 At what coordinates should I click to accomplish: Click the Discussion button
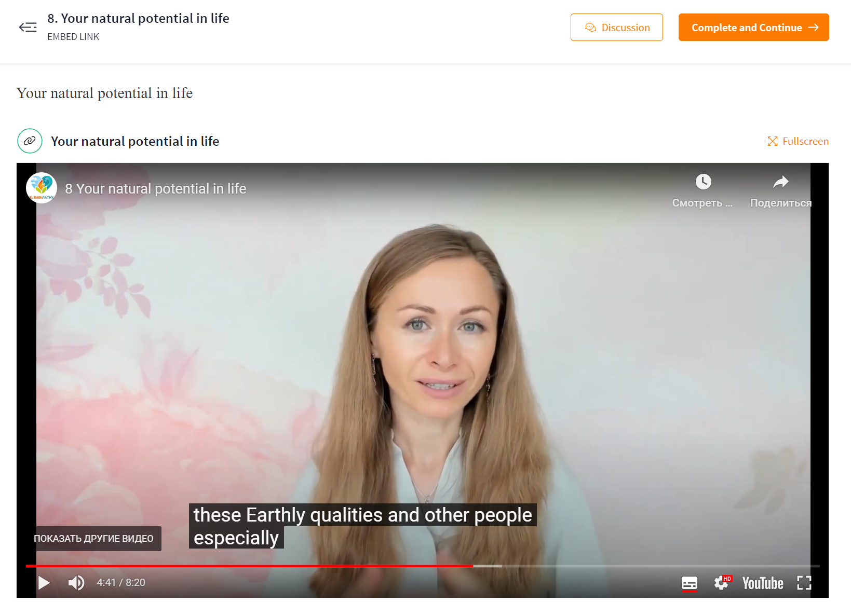[x=616, y=28]
